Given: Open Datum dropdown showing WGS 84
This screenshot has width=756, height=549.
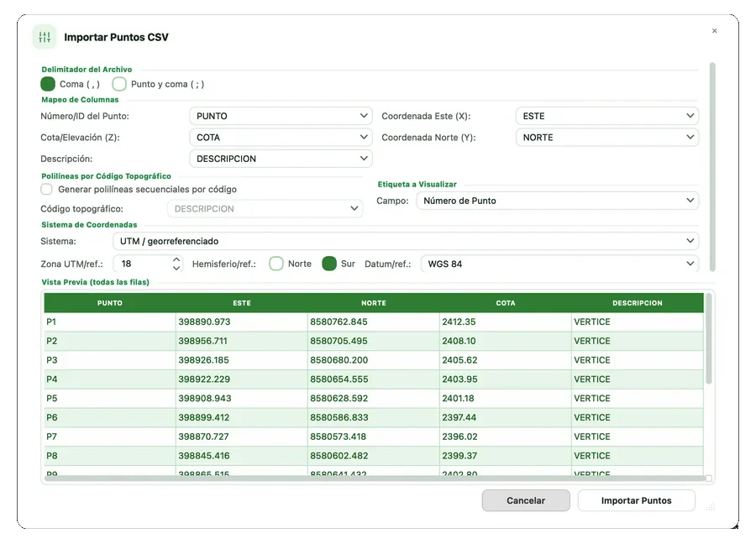Looking at the screenshot, I should tap(559, 264).
